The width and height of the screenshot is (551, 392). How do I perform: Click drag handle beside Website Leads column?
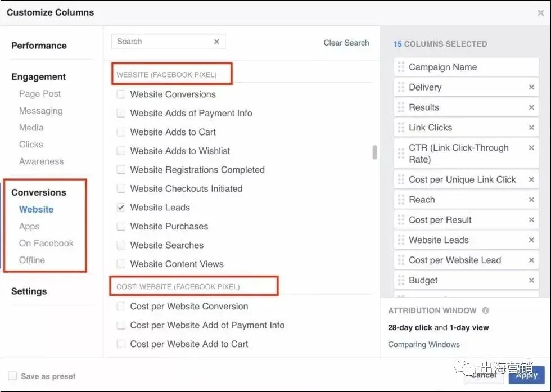[401, 240]
